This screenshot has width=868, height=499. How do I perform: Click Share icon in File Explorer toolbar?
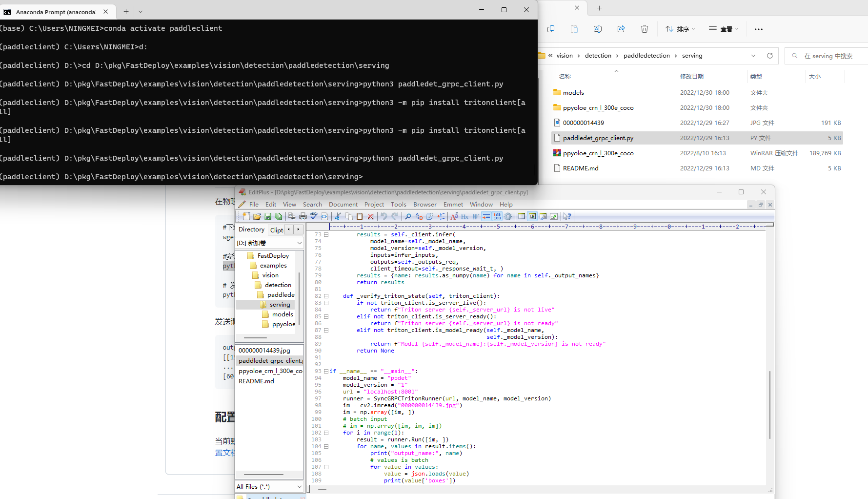[x=621, y=29]
